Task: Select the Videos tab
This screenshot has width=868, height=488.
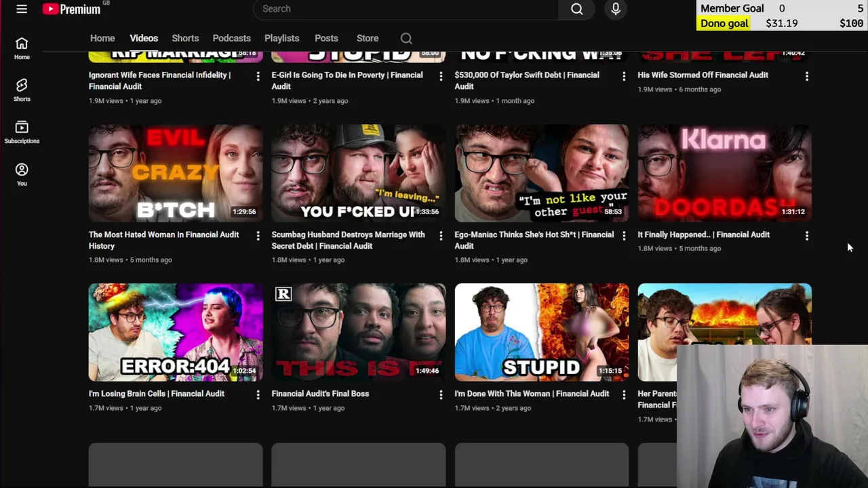Action: (144, 39)
